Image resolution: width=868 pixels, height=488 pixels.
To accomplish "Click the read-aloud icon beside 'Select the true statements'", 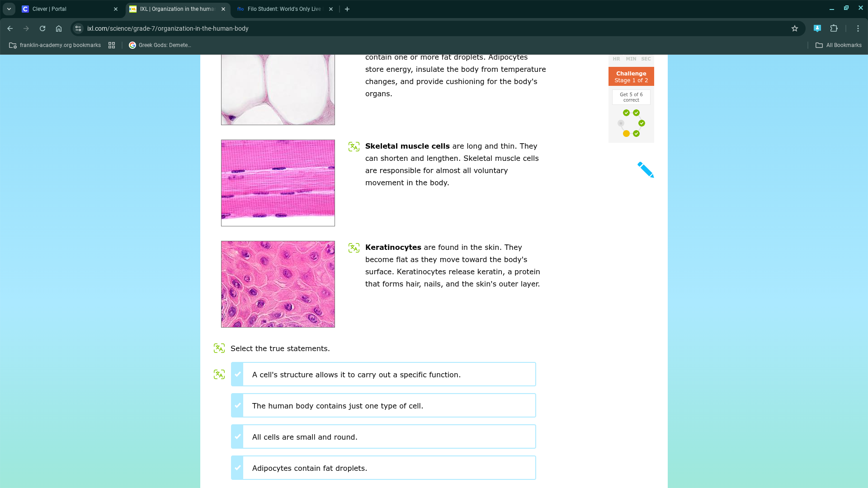I will click(219, 348).
